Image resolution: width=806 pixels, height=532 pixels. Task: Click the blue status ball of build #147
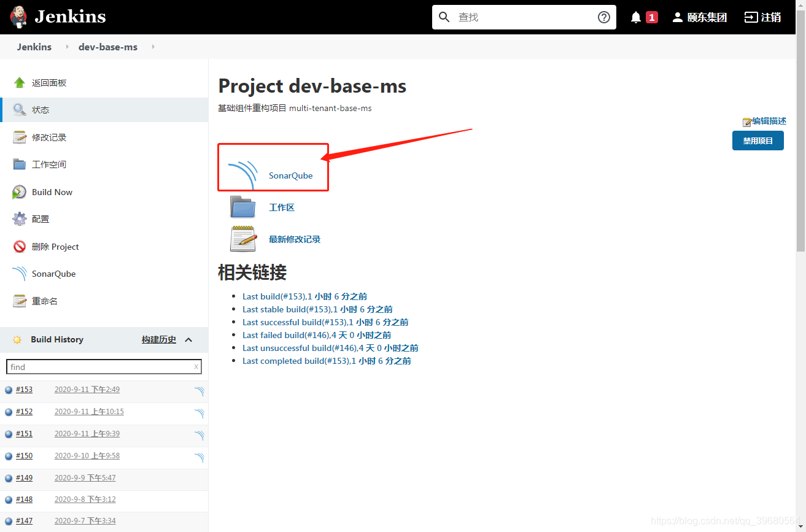9,522
